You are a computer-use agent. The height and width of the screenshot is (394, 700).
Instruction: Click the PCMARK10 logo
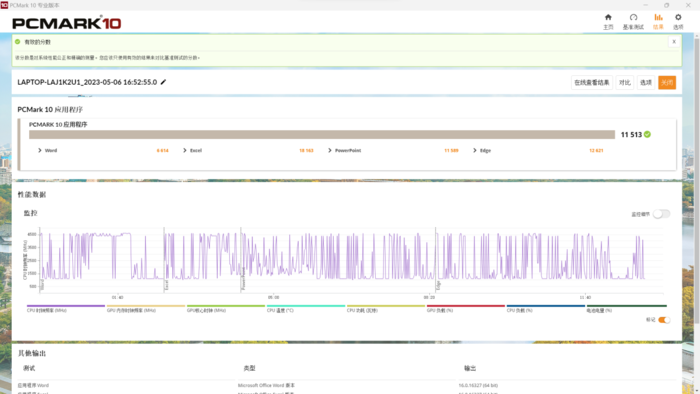click(67, 23)
